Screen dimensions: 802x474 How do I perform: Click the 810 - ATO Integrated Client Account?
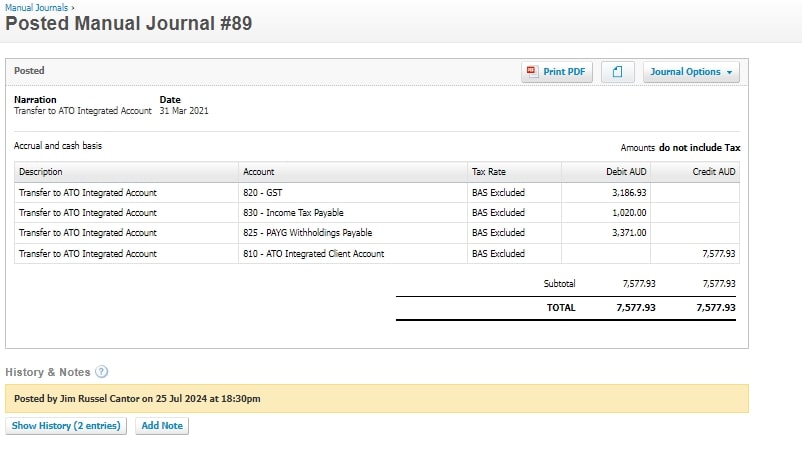point(314,254)
